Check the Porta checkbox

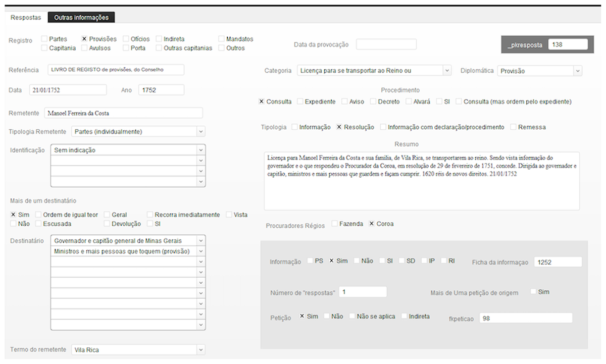tap(126, 48)
